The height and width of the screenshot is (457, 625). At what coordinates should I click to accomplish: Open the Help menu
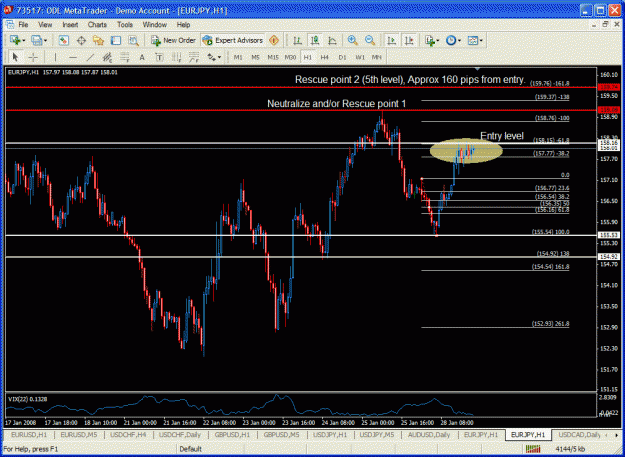(x=183, y=25)
